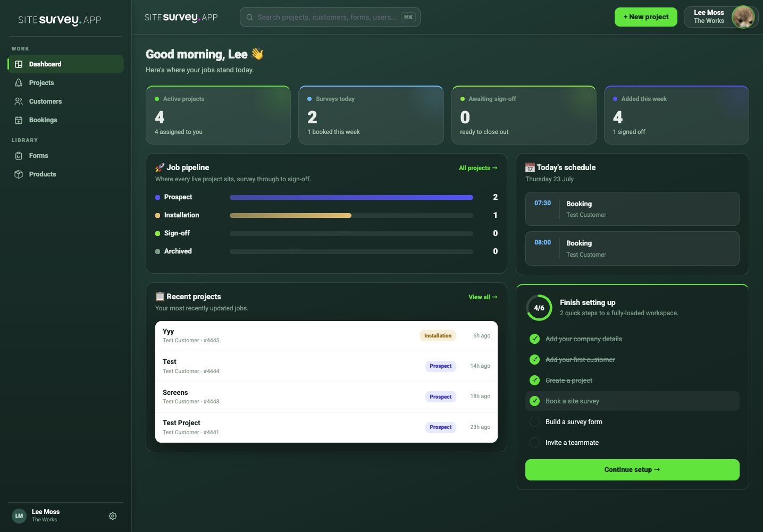Open the Yyy project row

pyautogui.click(x=326, y=336)
